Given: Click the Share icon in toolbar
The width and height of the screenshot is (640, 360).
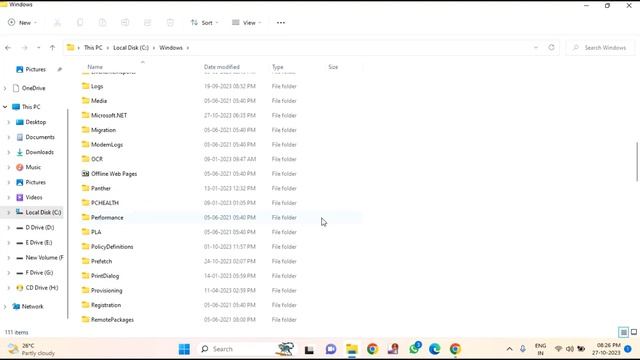Looking at the screenshot, I should click(147, 23).
